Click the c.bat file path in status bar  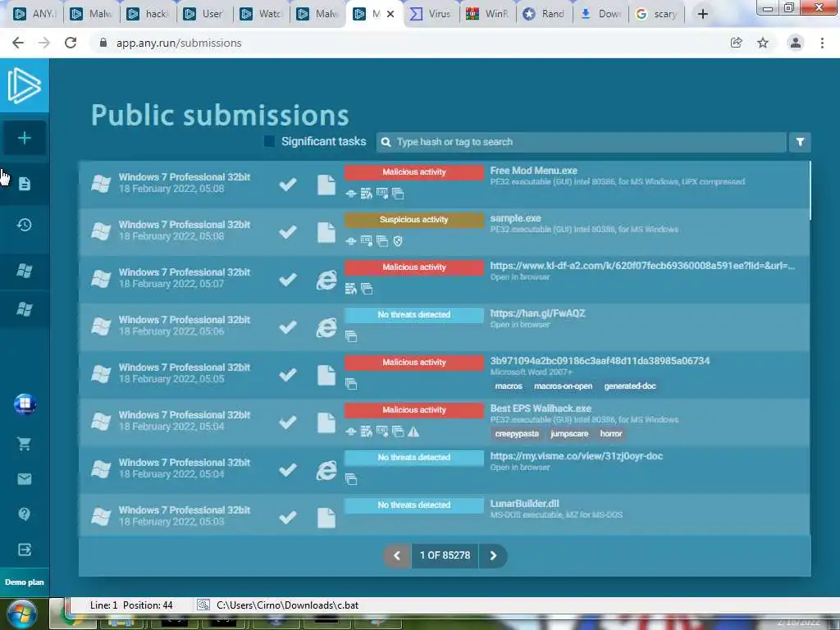287,605
